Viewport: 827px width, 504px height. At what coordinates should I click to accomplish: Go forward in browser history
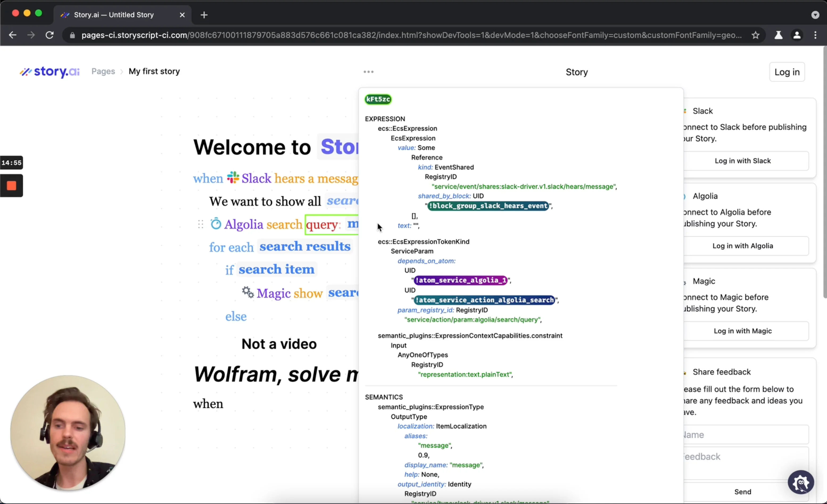pos(31,35)
